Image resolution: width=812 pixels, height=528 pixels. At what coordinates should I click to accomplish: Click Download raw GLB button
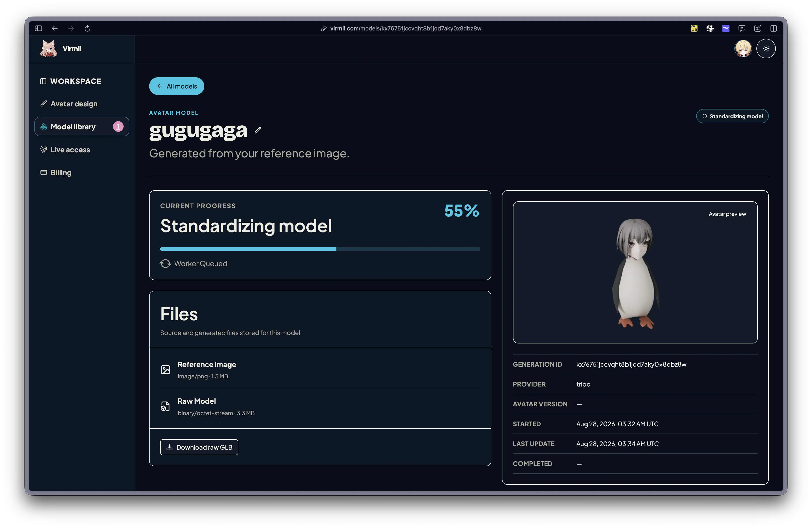(x=199, y=447)
